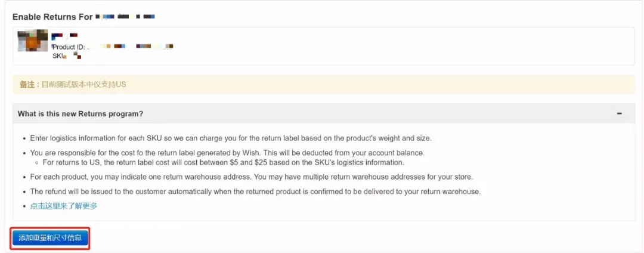Click the SKU label in product card
This screenshot has height=253, width=644.
coord(57,56)
